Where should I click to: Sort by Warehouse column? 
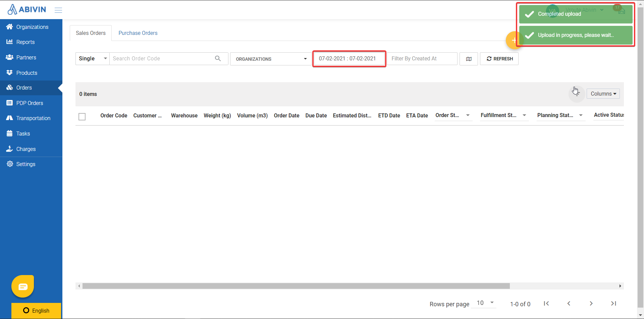coord(184,115)
